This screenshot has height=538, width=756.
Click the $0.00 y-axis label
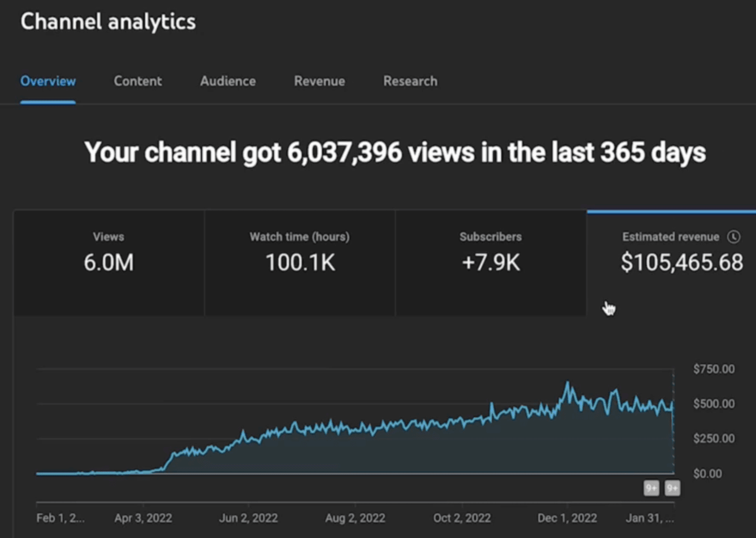[707, 474]
